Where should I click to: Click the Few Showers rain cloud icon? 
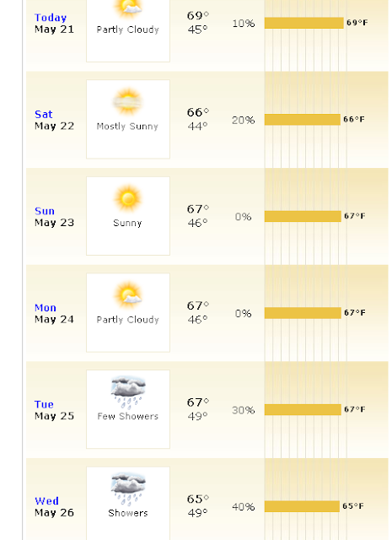point(128,391)
